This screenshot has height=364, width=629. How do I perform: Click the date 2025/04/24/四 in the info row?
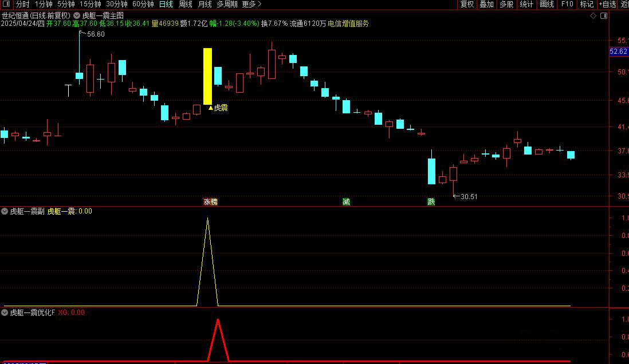22,23
